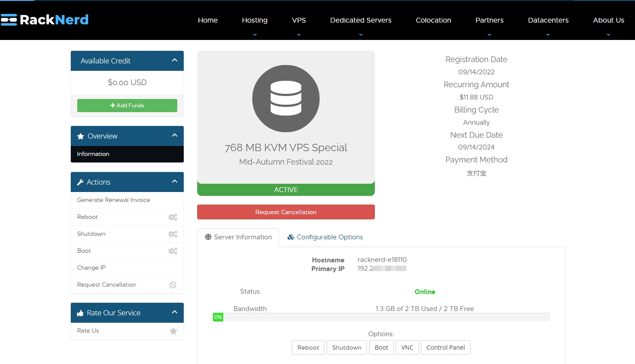The width and height of the screenshot is (635, 364).
Task: Click the 09/14/2024 next due date
Action: coord(476,147)
